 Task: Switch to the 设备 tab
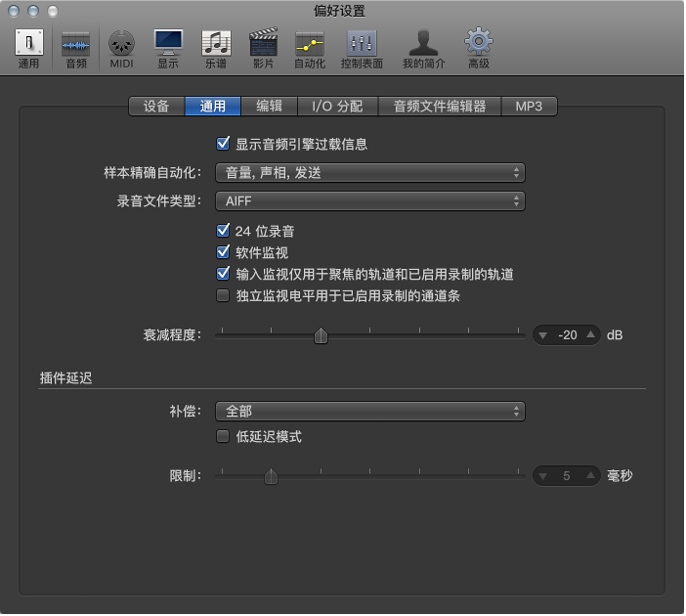[x=156, y=107]
